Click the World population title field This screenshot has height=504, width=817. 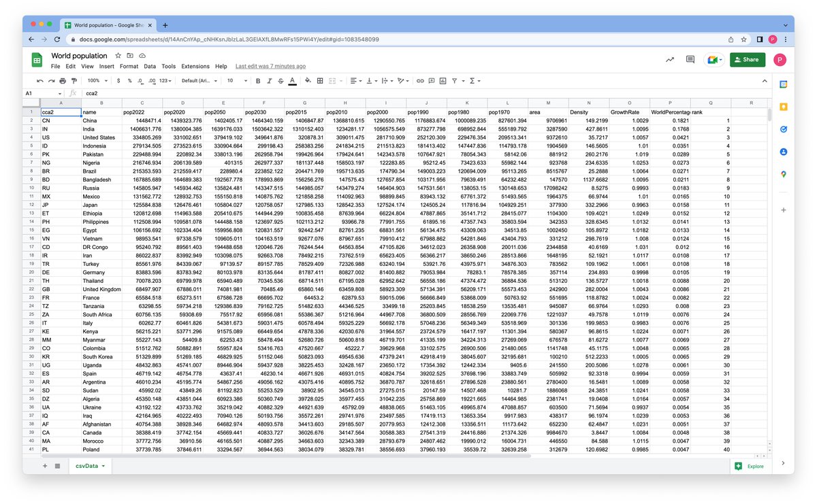(79, 56)
